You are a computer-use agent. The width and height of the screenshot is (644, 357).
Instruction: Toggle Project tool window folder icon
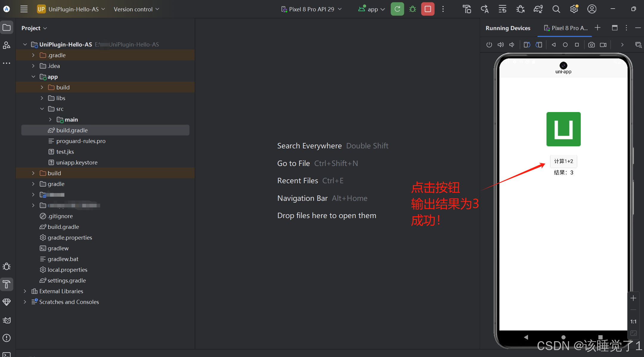click(7, 28)
